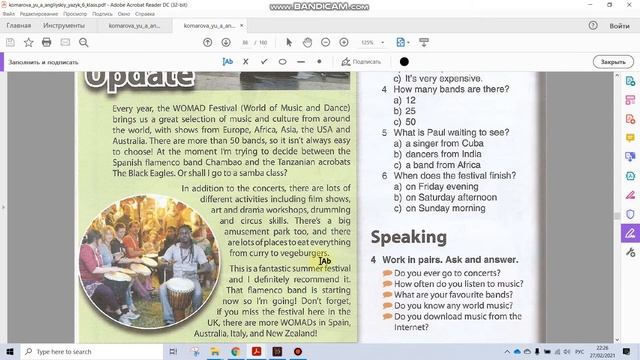Click the Save file icon
Screen dimensions: 640x360
pyautogui.click(x=10, y=42)
